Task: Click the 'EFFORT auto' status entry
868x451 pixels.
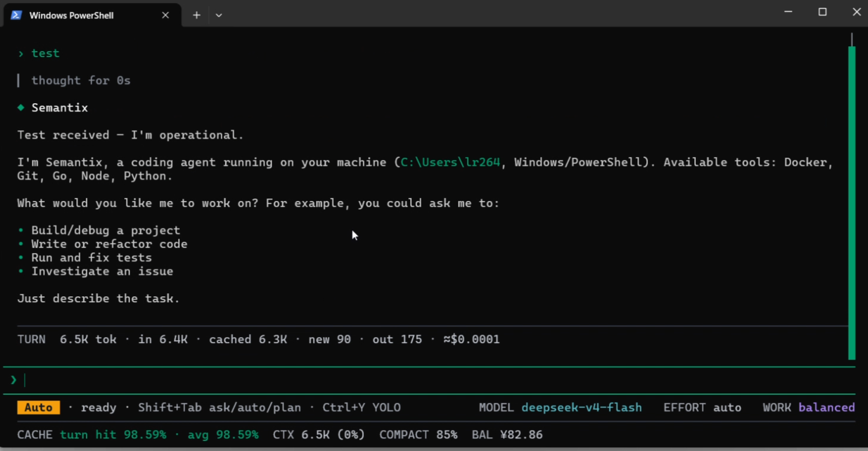Action: [x=702, y=408]
